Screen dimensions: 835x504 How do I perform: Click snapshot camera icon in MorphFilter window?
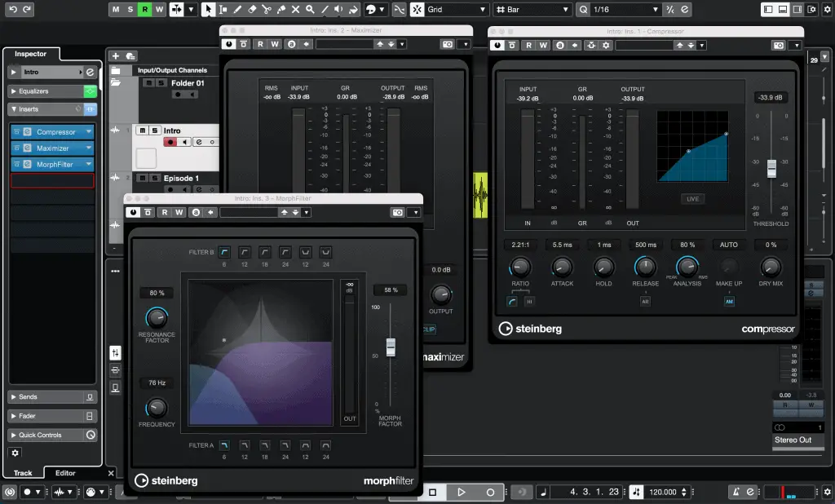398,213
